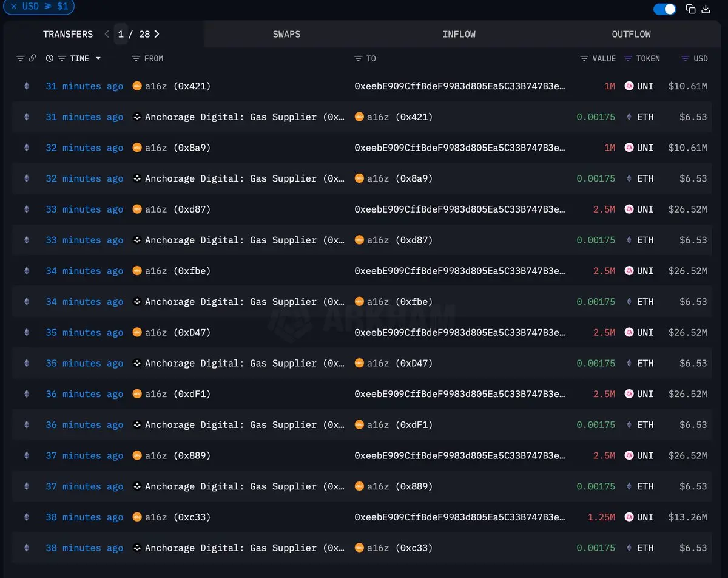The height and width of the screenshot is (578, 728).
Task: Open a16z (0x421) in the FROM column
Action: coord(178,86)
